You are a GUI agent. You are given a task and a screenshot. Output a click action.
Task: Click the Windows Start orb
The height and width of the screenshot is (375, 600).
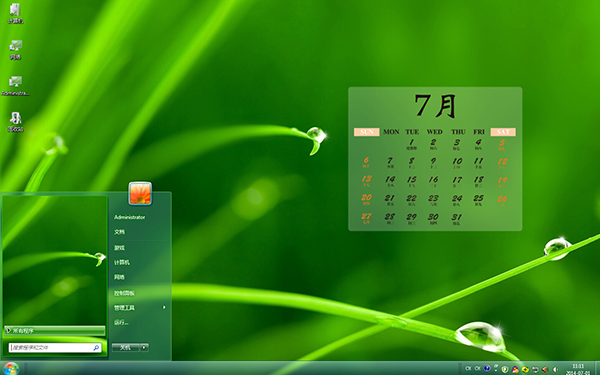coord(11,368)
